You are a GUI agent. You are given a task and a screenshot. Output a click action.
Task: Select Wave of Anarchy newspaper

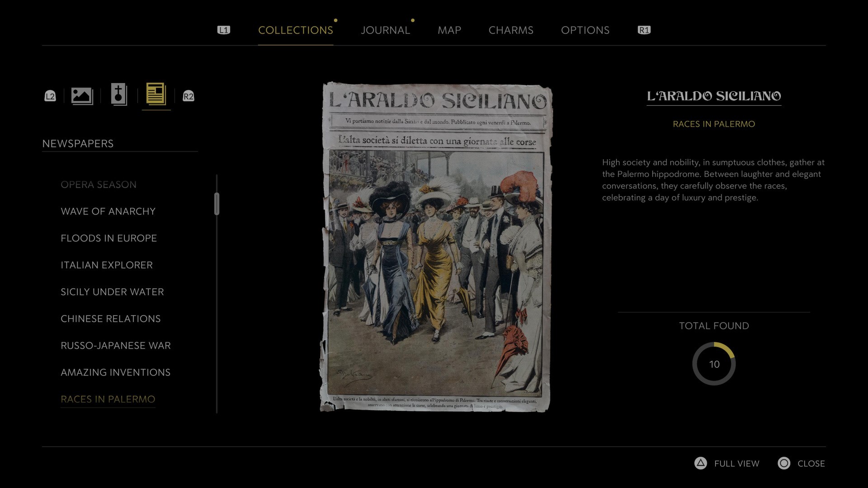pos(108,211)
